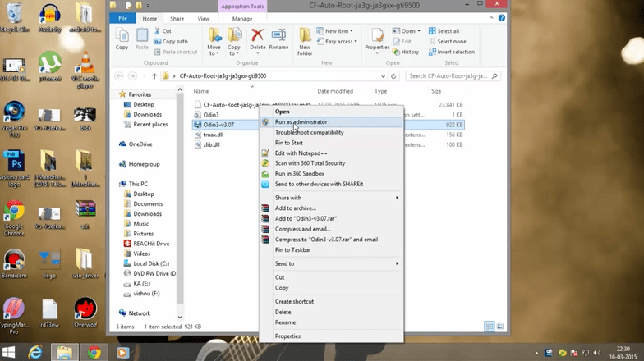Expand the Open dropdown in ribbon
Image resolution: width=644 pixels, height=361 pixels.
tap(406, 31)
